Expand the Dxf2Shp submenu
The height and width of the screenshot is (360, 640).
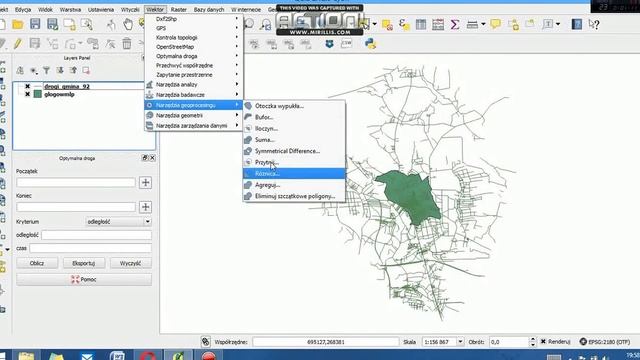coord(194,19)
